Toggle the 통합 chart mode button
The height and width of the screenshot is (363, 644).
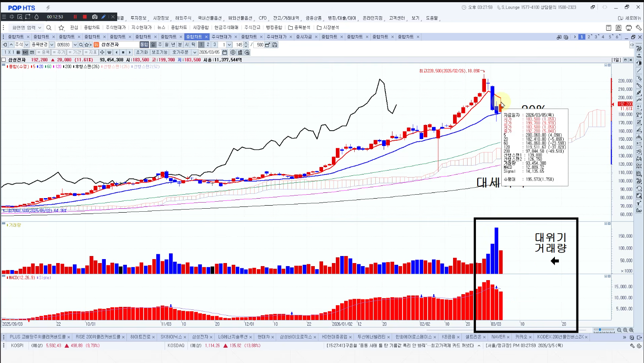pos(144,45)
